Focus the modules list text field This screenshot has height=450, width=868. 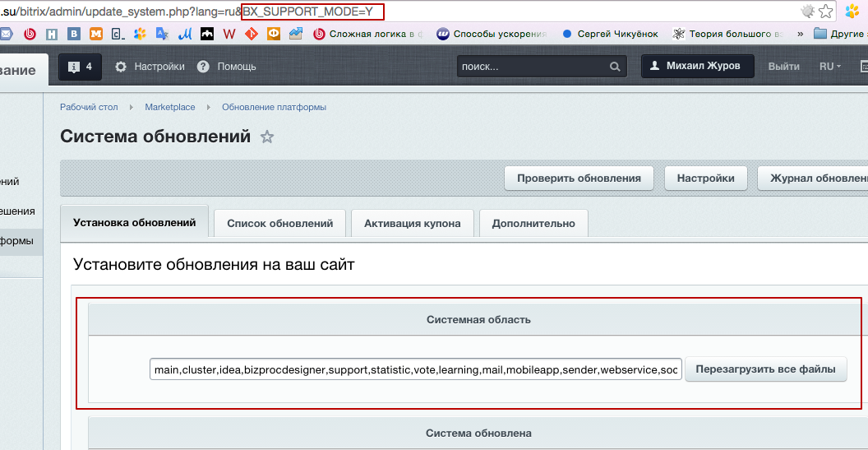(x=415, y=369)
